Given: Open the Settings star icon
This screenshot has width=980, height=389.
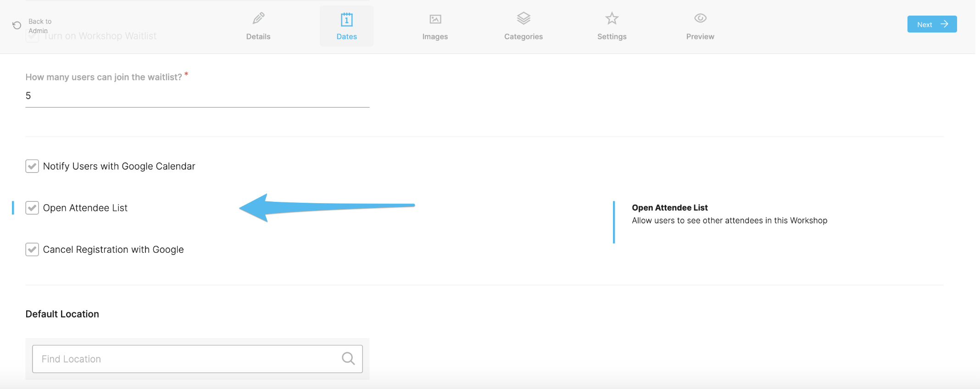Looking at the screenshot, I should click(x=612, y=18).
